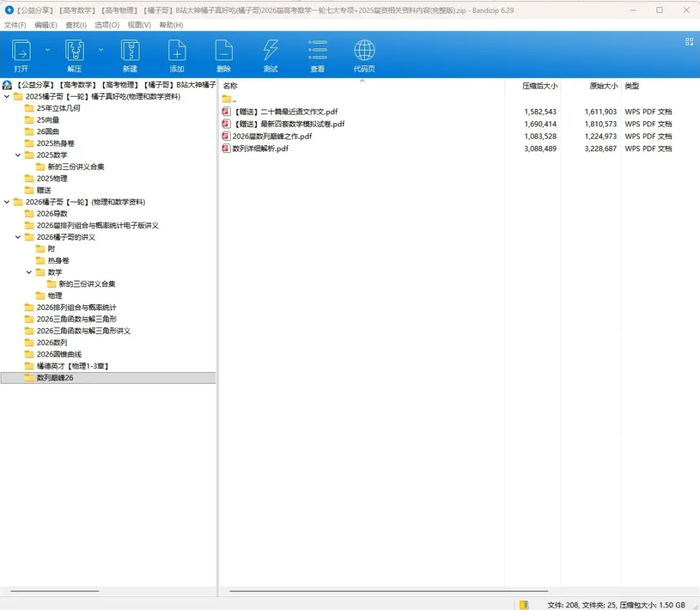Select the 2025热身卷 folder
This screenshot has height=610, width=700.
49,143
